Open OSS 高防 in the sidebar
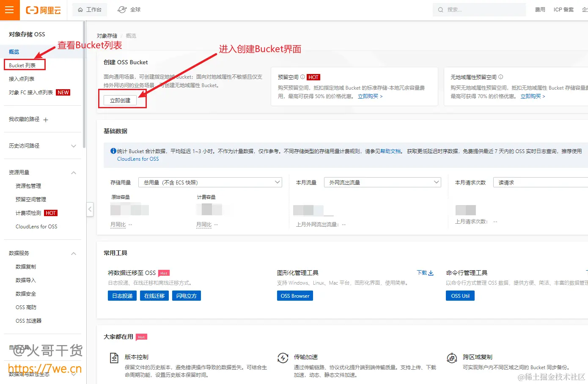The image size is (588, 384). (26, 307)
